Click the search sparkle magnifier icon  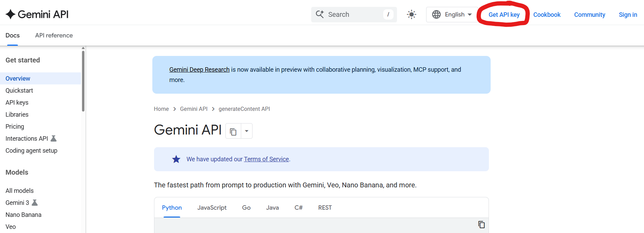pyautogui.click(x=320, y=14)
